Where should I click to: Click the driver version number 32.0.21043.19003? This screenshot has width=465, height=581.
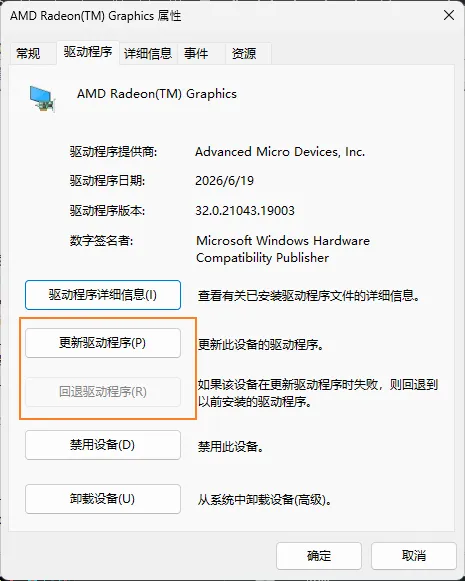pos(245,211)
